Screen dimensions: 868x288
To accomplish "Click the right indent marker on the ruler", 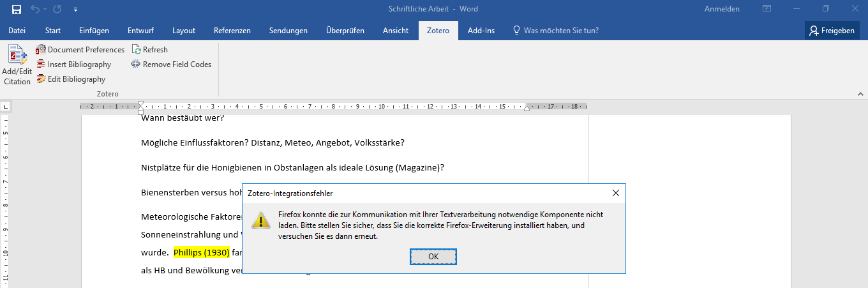I will [527, 109].
